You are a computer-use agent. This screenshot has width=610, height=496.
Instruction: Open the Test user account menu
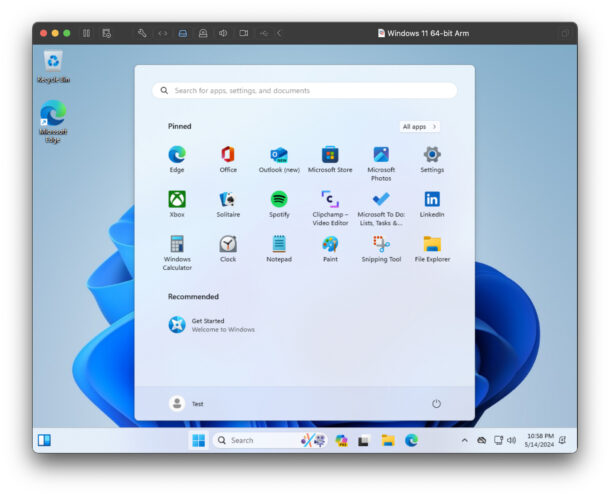187,403
